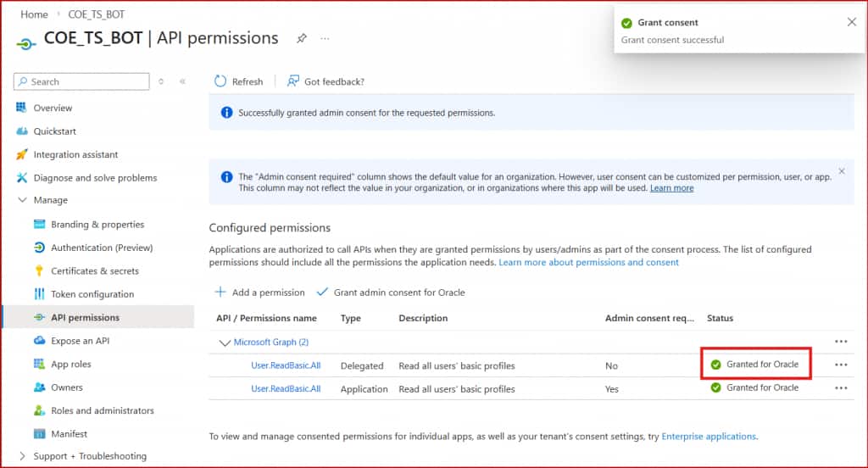Click Add a permission button
This screenshot has height=468, width=868.
click(259, 292)
